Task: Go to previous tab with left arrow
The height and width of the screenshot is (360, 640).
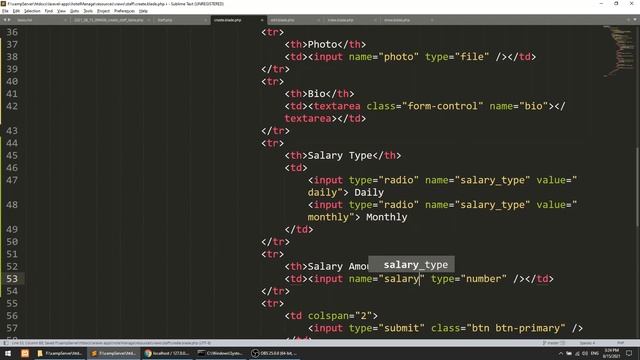Action: click(x=4, y=20)
